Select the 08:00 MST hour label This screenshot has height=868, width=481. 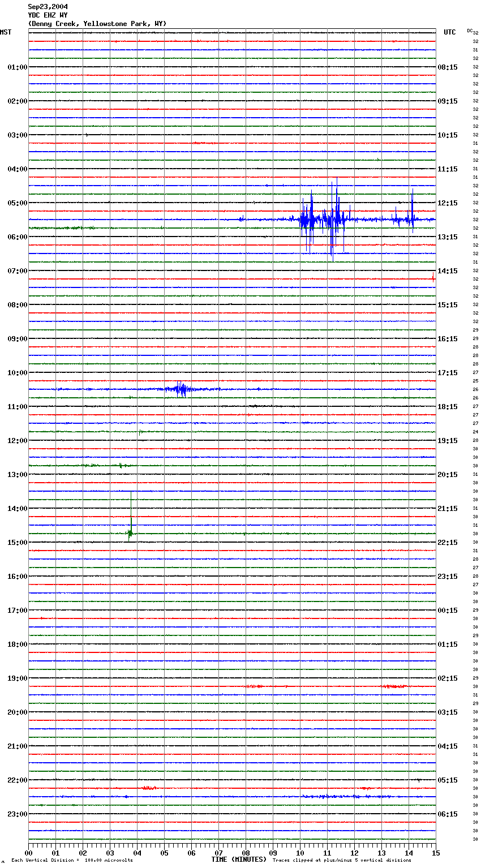(x=18, y=305)
